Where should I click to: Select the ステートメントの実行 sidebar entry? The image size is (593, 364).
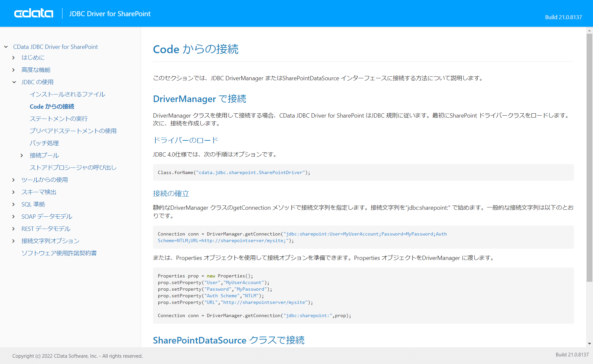point(58,119)
